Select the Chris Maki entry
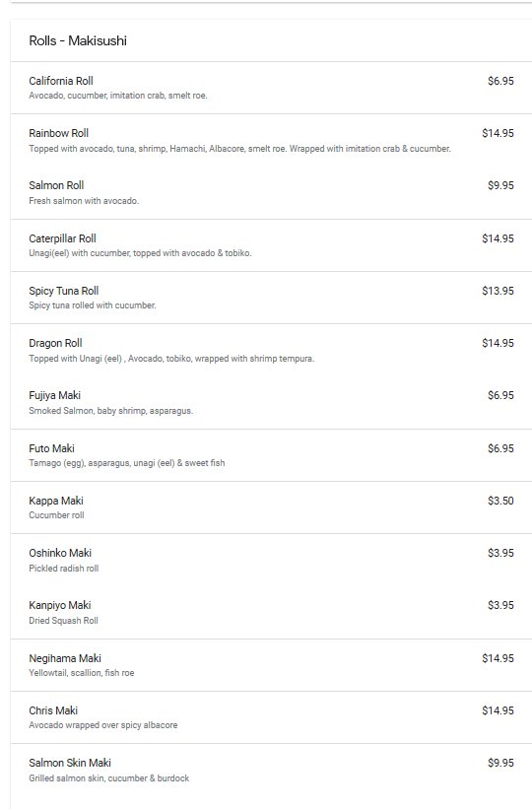 271,717
